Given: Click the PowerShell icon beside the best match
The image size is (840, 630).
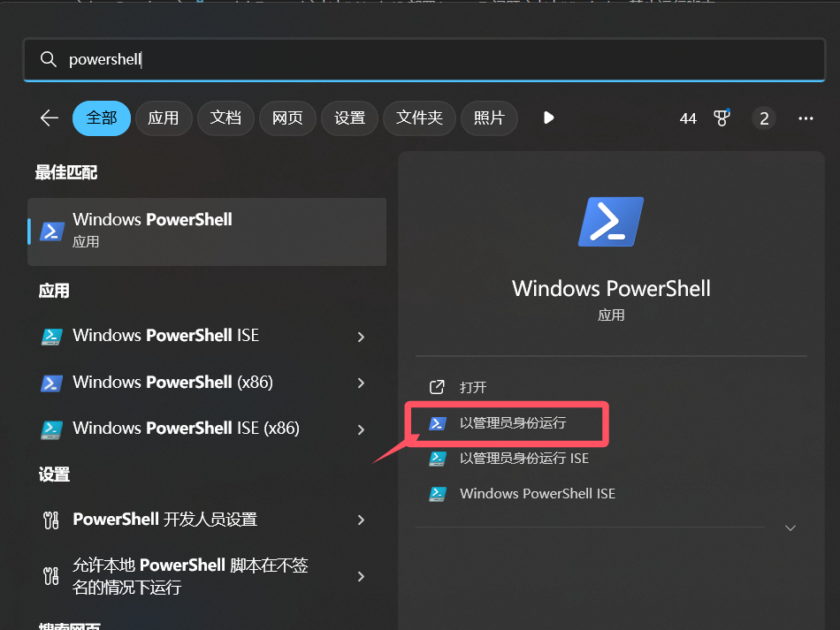Looking at the screenshot, I should coord(51,231).
